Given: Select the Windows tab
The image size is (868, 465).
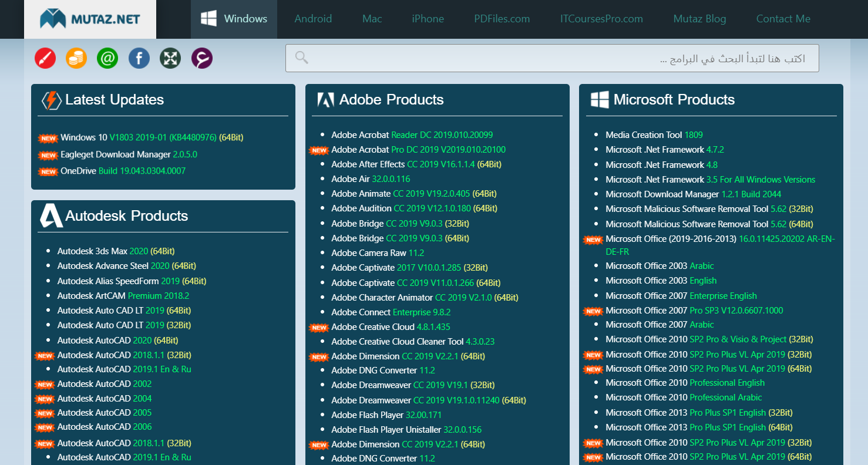Looking at the screenshot, I should click(234, 19).
